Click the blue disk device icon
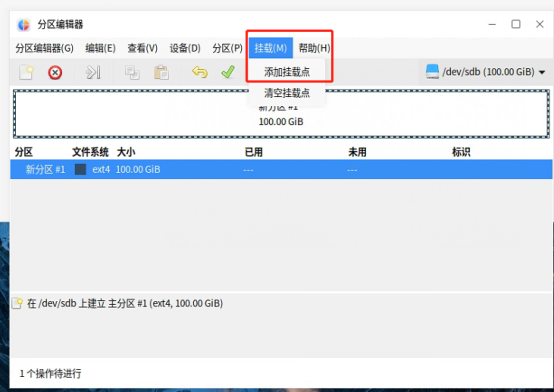Image resolution: width=554 pixels, height=392 pixels. pyautogui.click(x=432, y=72)
